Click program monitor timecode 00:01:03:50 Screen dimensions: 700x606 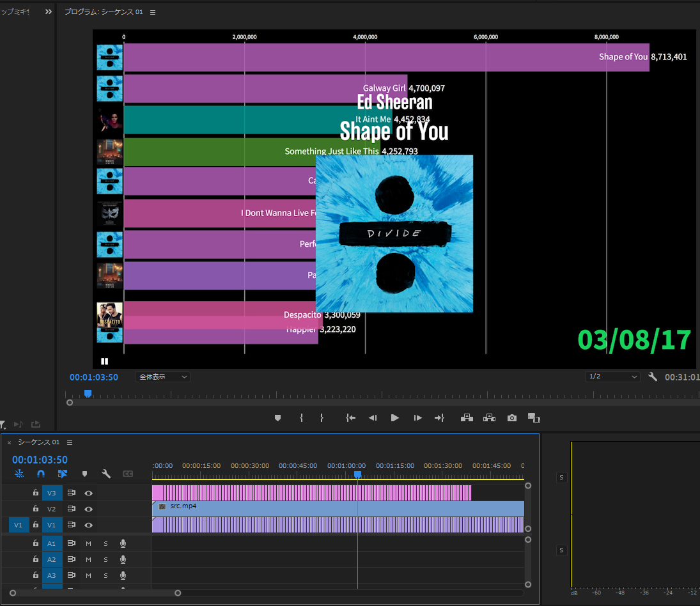tap(94, 377)
